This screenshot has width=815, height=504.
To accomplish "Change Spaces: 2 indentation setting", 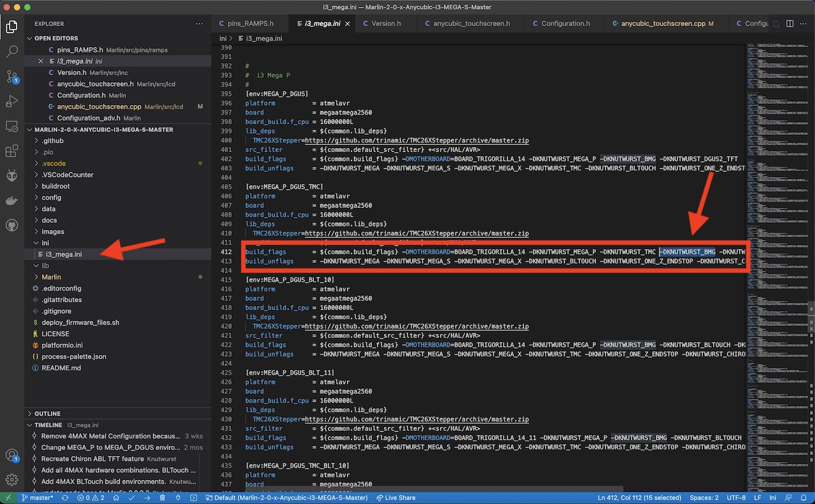I will point(704,498).
